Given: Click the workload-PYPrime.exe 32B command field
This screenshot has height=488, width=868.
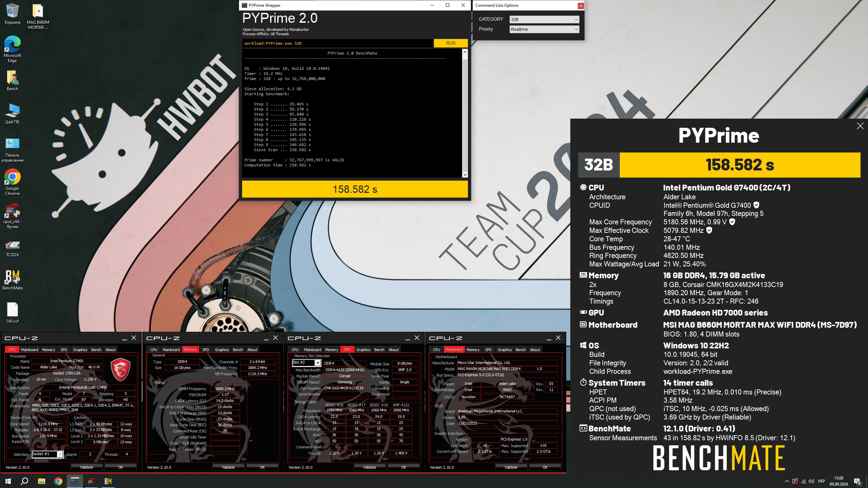Looking at the screenshot, I should click(337, 43).
